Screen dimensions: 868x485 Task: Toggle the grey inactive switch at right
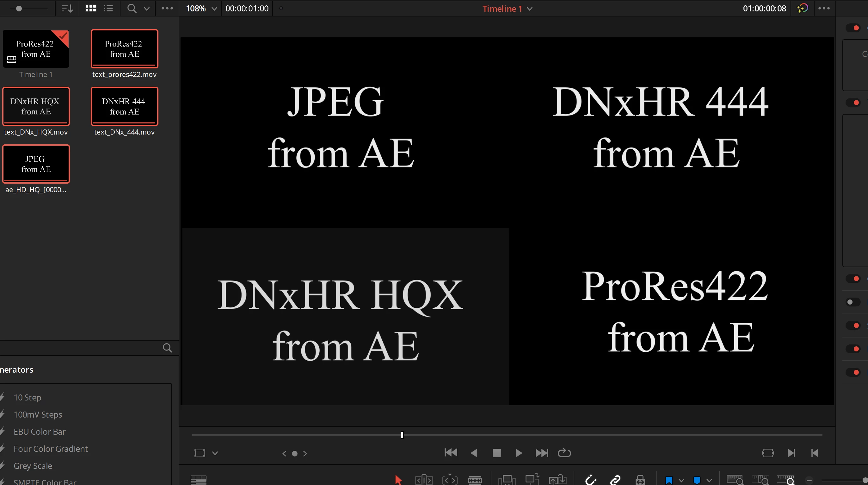click(853, 302)
